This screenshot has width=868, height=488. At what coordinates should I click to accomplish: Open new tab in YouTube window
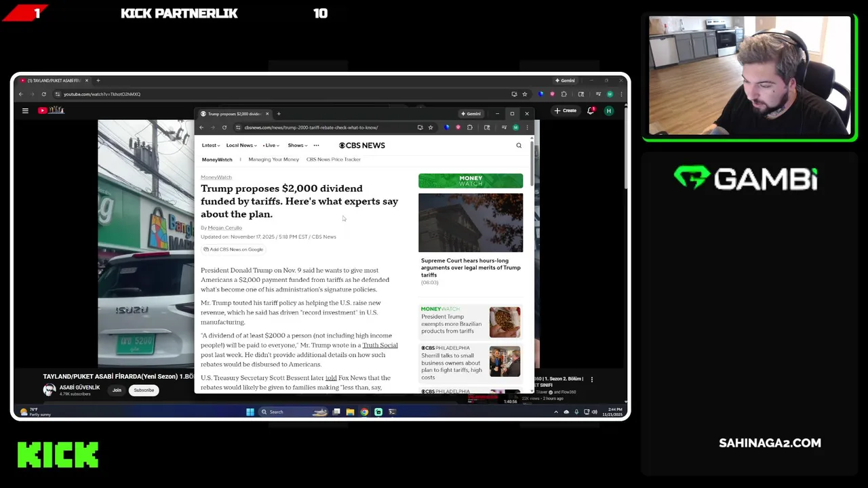[x=98, y=81]
